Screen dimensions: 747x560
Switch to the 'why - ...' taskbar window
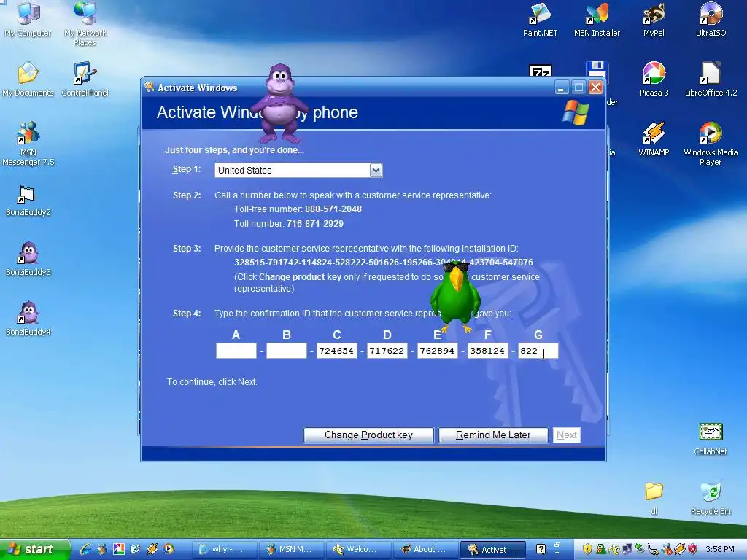click(x=225, y=549)
